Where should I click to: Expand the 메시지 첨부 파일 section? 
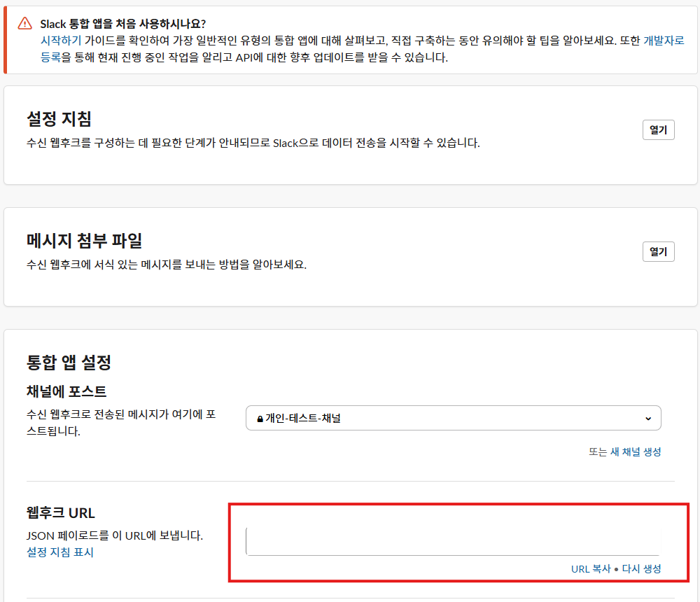(657, 251)
